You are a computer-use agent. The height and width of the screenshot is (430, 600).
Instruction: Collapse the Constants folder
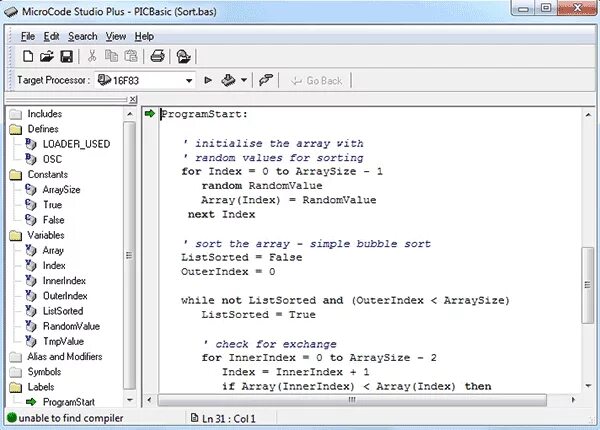(x=38, y=174)
